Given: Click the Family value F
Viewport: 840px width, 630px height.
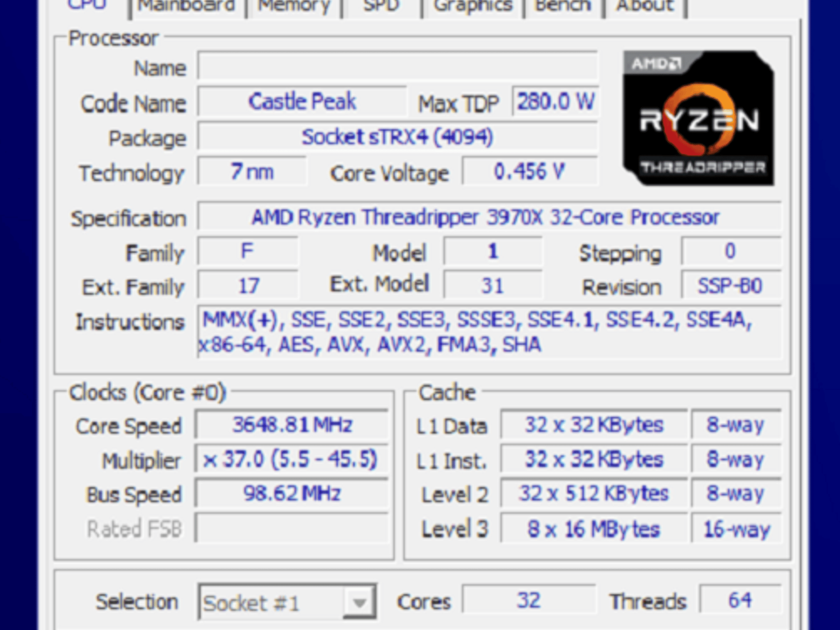Looking at the screenshot, I should [x=248, y=251].
